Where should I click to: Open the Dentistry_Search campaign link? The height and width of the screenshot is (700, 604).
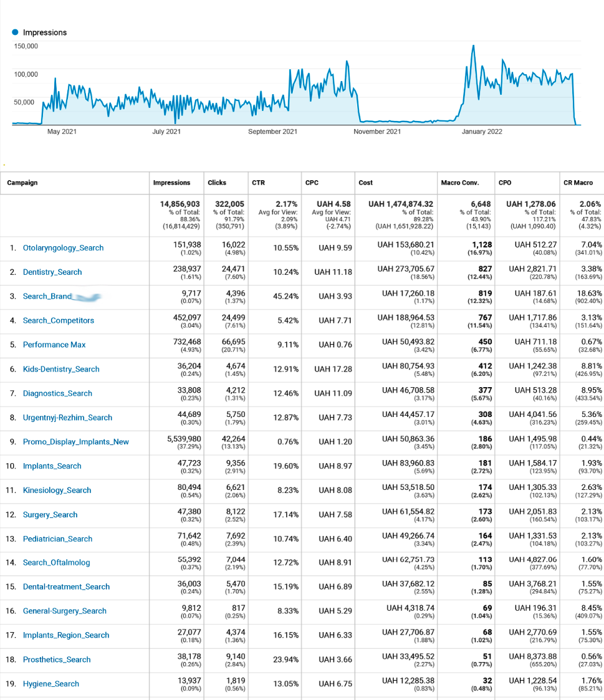click(52, 272)
